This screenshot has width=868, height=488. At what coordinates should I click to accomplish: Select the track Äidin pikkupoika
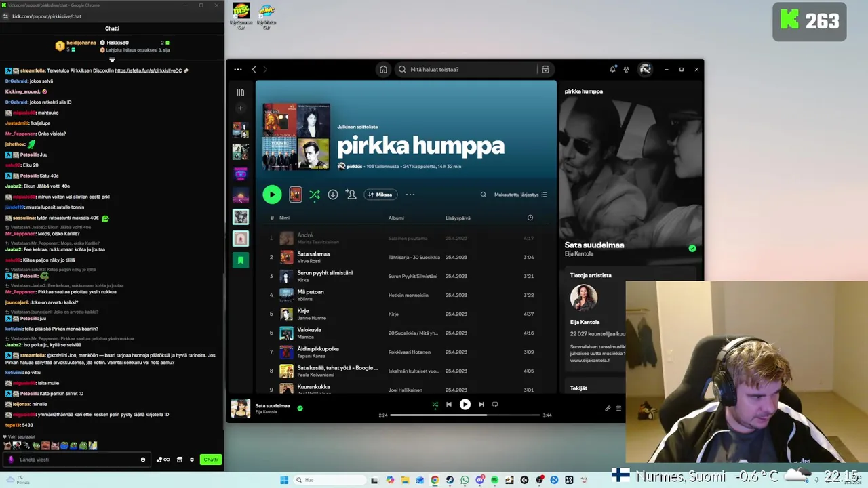(x=318, y=349)
